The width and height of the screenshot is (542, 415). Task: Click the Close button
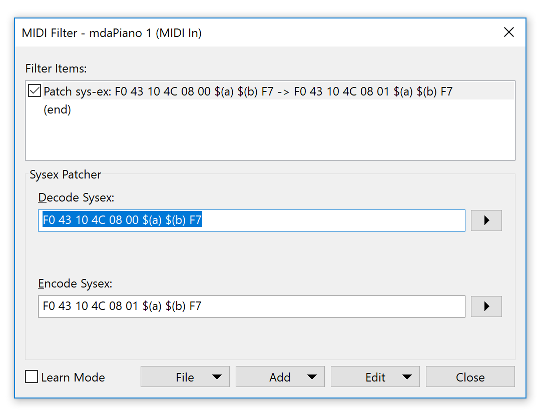(470, 377)
